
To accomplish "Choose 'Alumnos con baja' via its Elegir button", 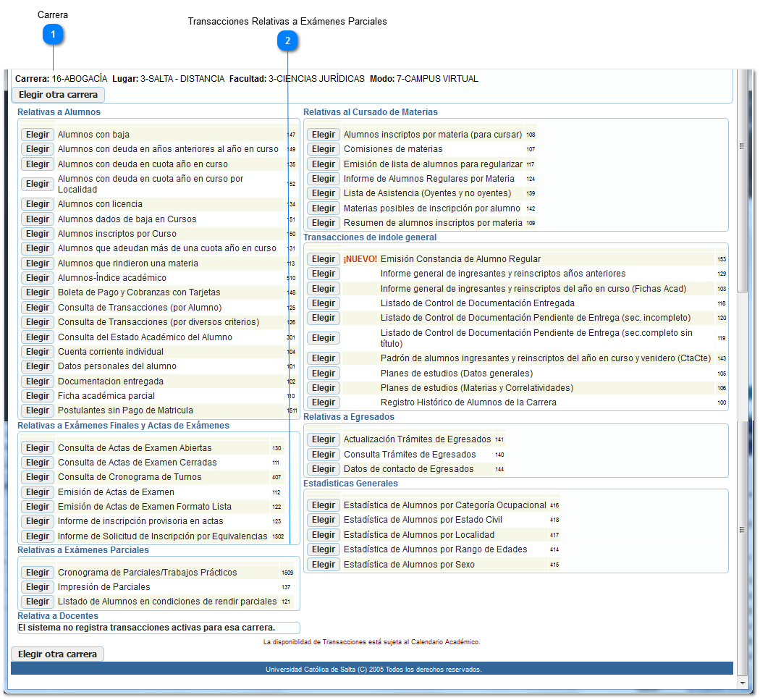I will coord(38,134).
